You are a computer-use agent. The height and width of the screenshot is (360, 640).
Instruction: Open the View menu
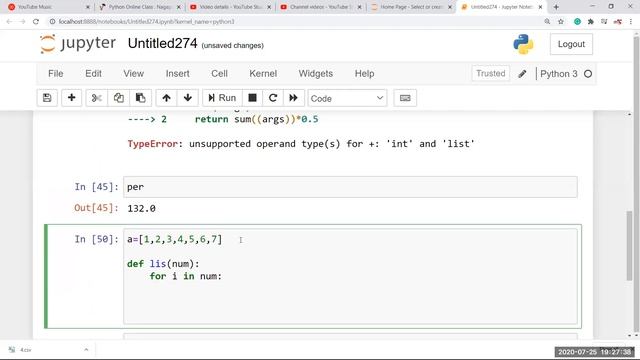click(x=133, y=73)
